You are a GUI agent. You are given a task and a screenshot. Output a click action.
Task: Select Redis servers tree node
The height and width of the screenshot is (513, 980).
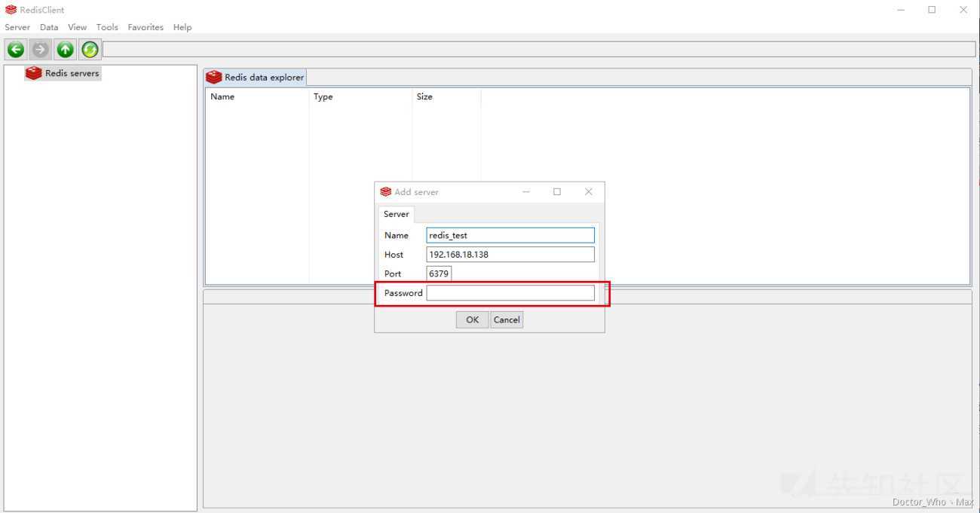(63, 73)
